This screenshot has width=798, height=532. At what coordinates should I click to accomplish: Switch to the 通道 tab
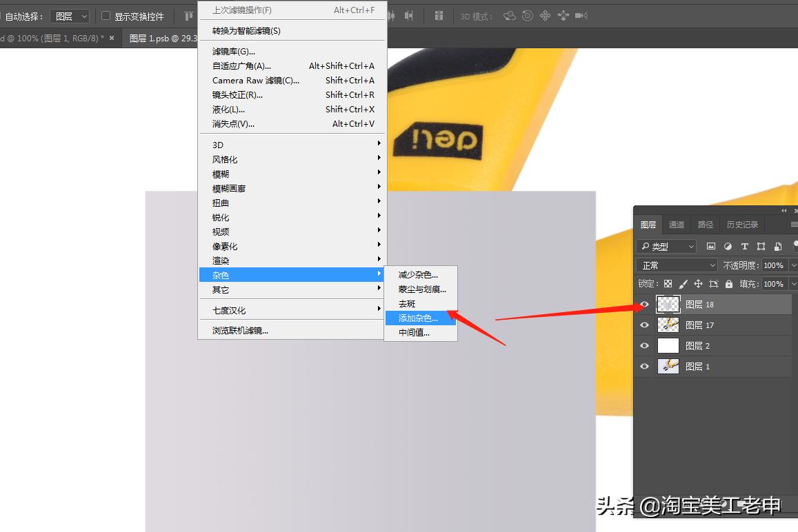pos(676,224)
